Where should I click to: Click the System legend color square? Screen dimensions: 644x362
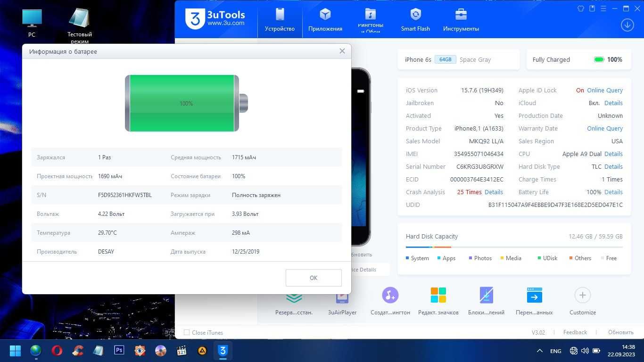coord(407,258)
